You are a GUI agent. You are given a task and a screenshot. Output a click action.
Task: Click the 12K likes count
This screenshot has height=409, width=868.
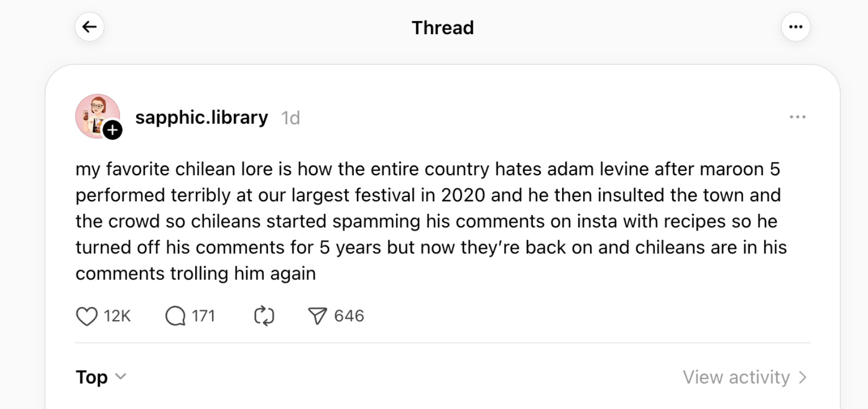point(117,316)
